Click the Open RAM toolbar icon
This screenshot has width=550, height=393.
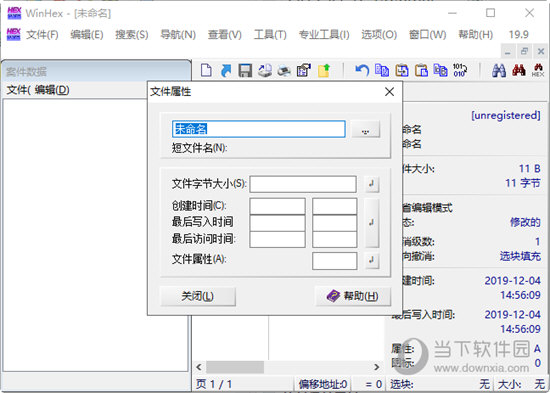coord(284,71)
